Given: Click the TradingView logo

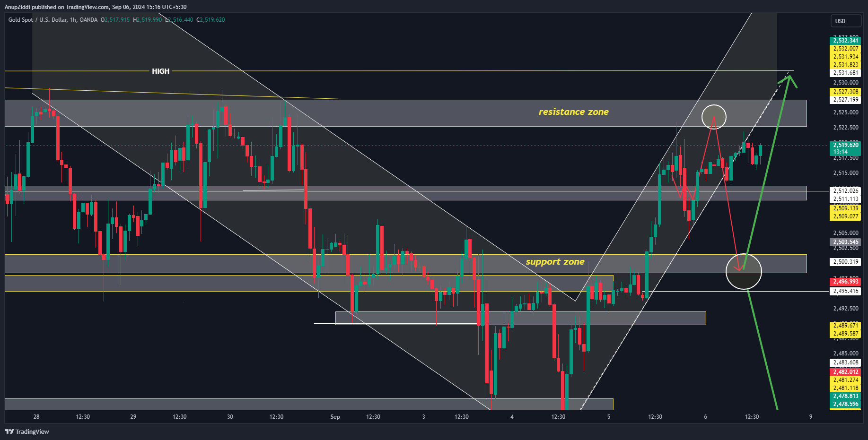Looking at the screenshot, I should 27,431.
